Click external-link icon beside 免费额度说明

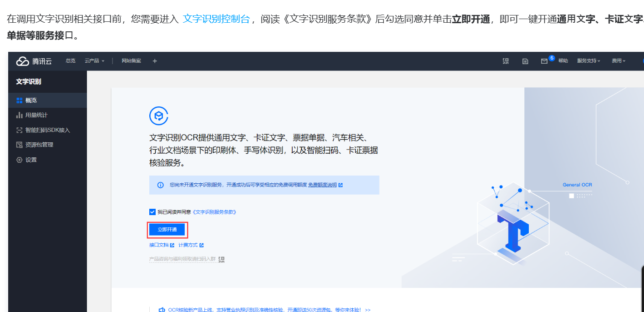(340, 185)
